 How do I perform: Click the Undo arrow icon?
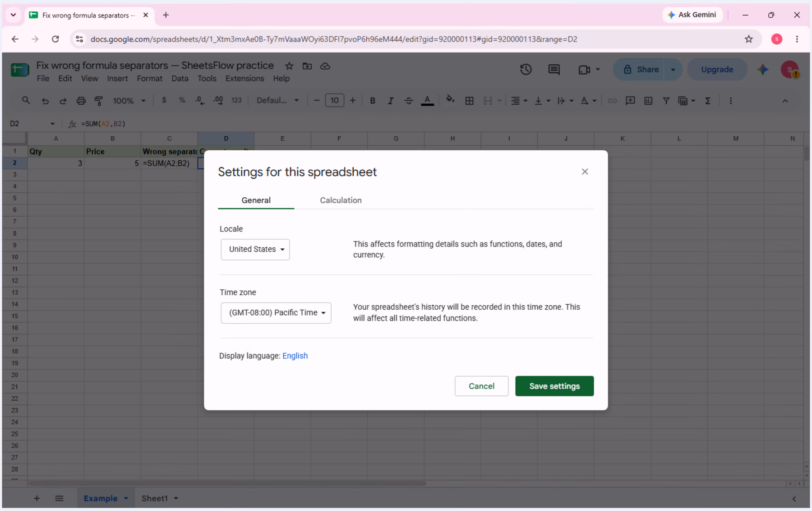point(45,101)
